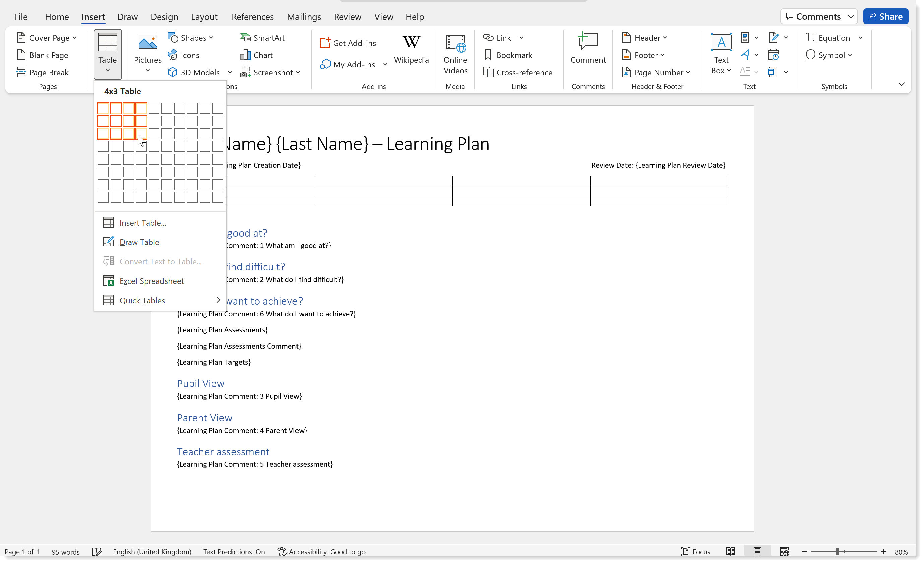
Task: Add a new Comment
Action: pos(588,49)
